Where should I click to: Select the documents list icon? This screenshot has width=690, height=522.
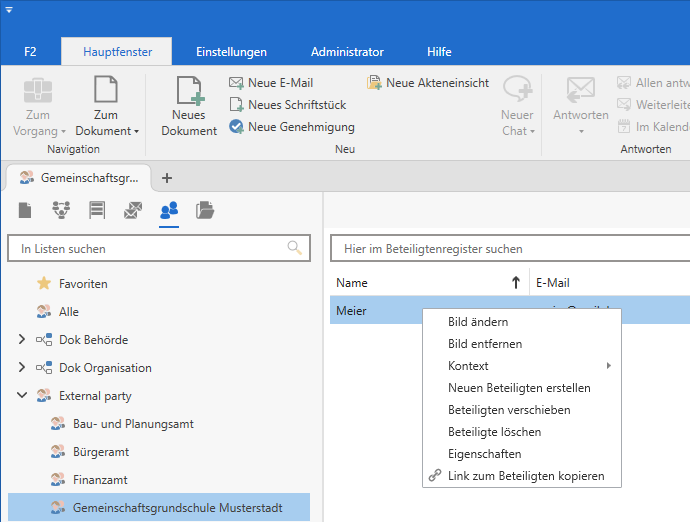coord(25,210)
